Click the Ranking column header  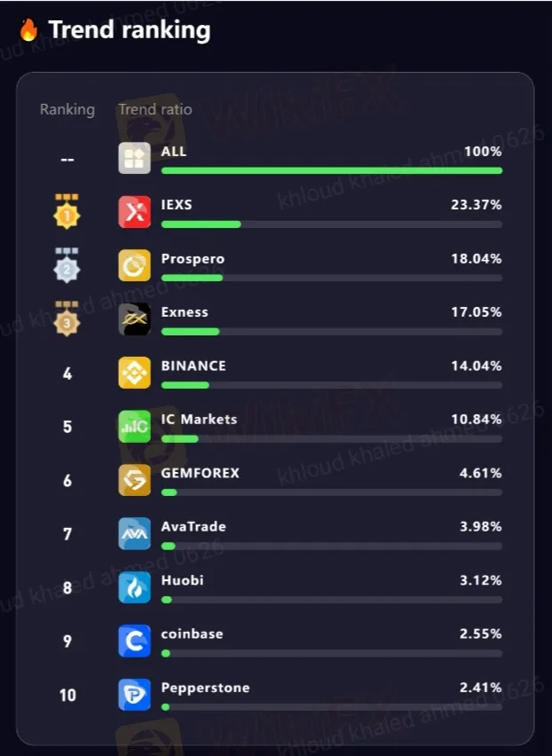(x=67, y=110)
